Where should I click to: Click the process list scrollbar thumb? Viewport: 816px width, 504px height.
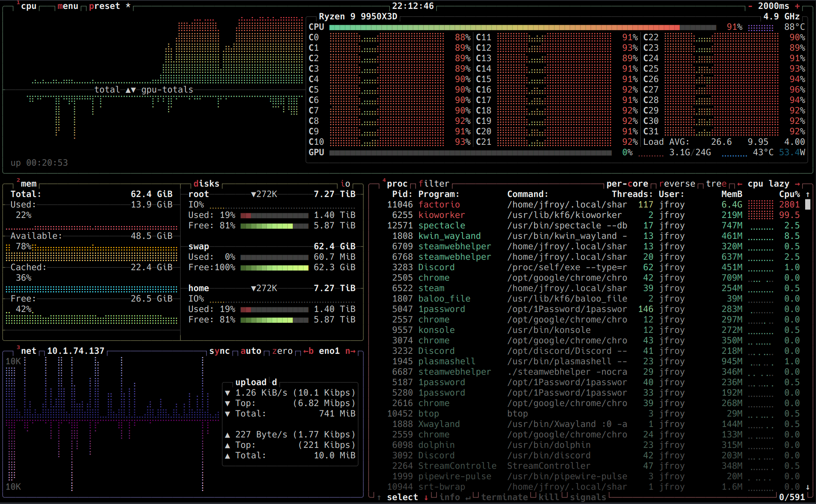(x=808, y=204)
